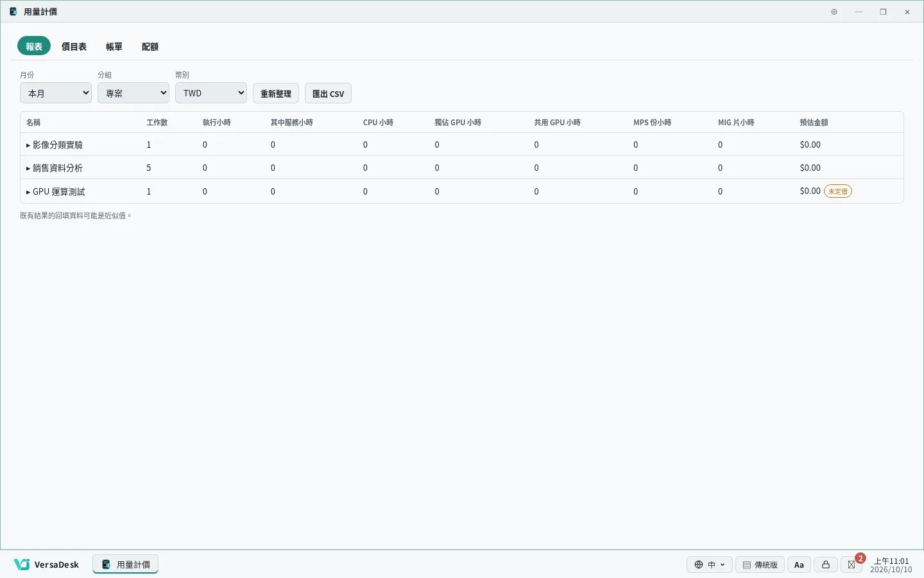Open notifications icon with badge 2
This screenshot has width=924, height=578.
(x=852, y=565)
